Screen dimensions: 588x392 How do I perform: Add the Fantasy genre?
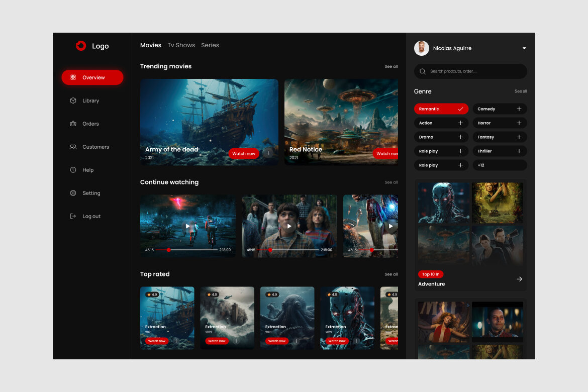click(500, 137)
